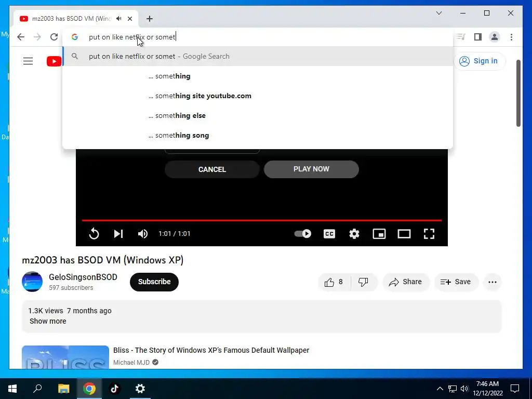This screenshot has height=399, width=532.
Task: Open the 'Bliss - The Story of Windows XP's' title
Action: [x=211, y=350]
